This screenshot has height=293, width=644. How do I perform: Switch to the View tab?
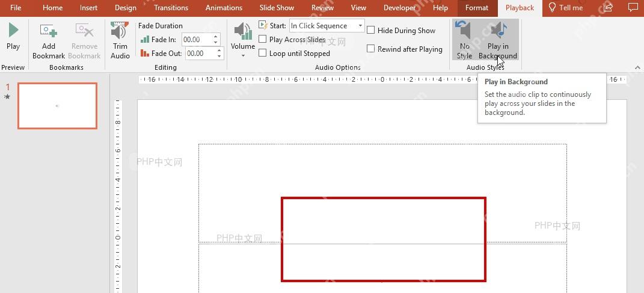click(x=358, y=8)
